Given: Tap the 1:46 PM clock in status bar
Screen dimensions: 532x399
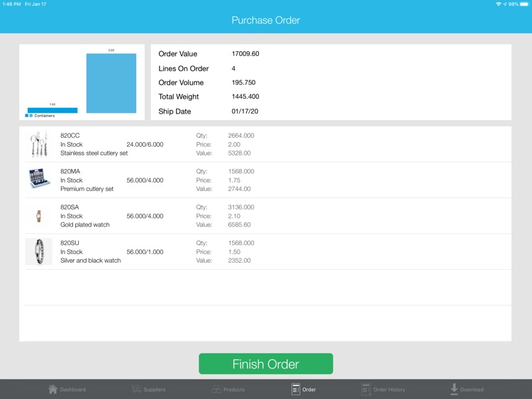Looking at the screenshot, I should pyautogui.click(x=11, y=4).
